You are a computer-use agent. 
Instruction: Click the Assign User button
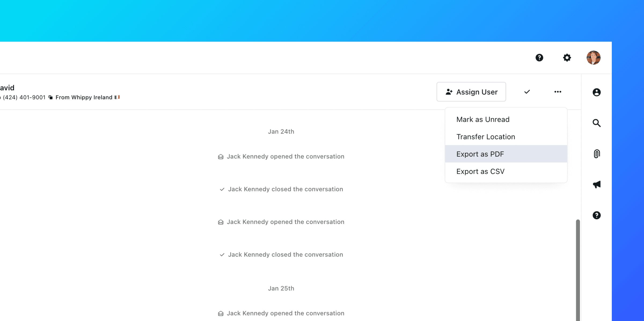[x=471, y=91]
